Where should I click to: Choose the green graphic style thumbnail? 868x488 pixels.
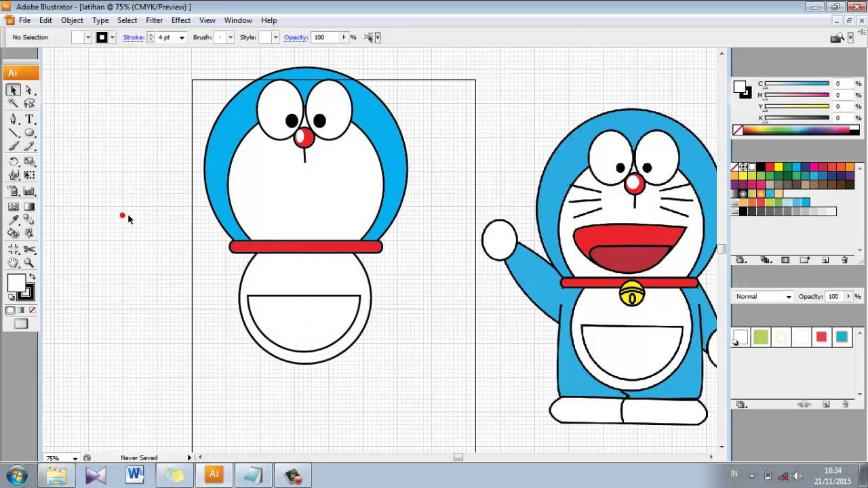[x=761, y=337]
